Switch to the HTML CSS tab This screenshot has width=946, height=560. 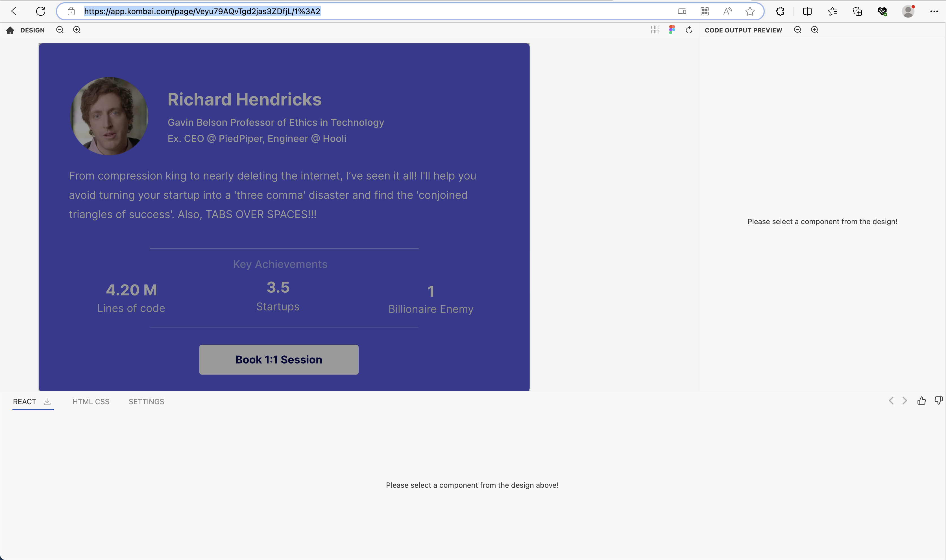pyautogui.click(x=91, y=401)
